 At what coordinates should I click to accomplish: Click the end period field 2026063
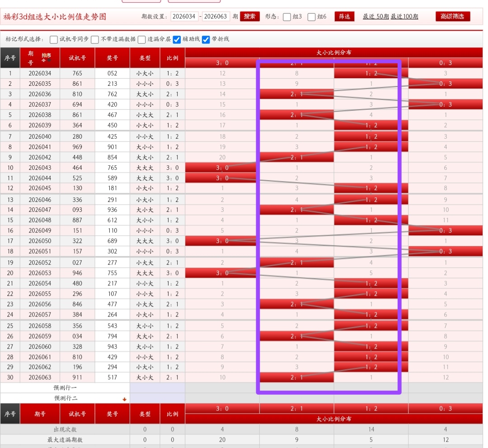[216, 17]
